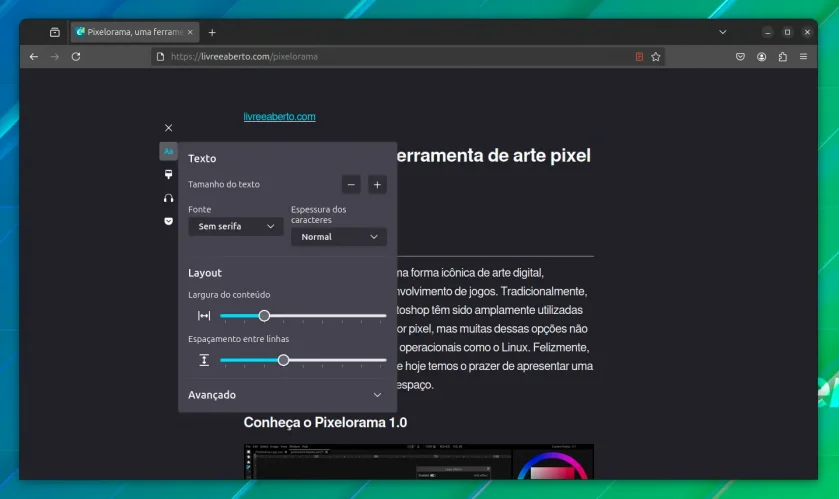Close the reader view sidebar with X
The width and height of the screenshot is (840, 499).
click(x=168, y=128)
